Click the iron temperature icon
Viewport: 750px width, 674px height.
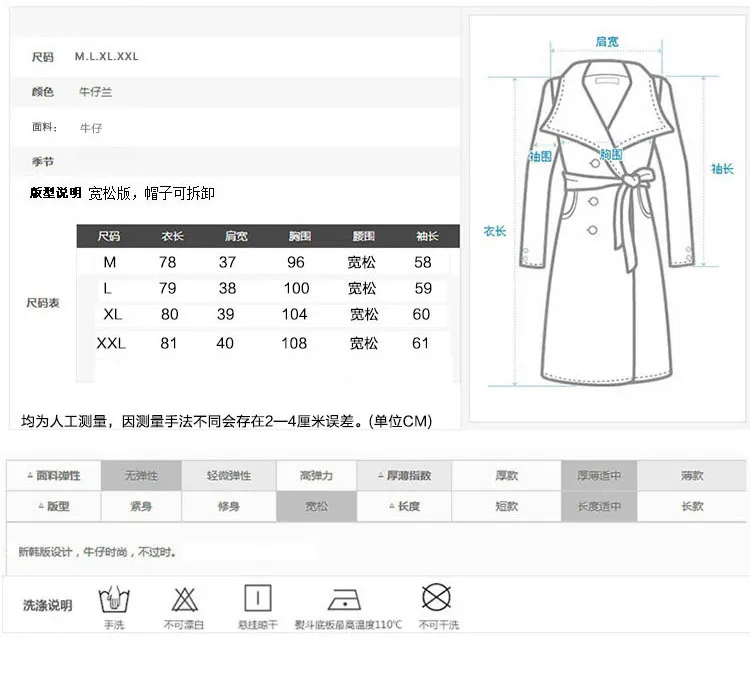coord(344,599)
